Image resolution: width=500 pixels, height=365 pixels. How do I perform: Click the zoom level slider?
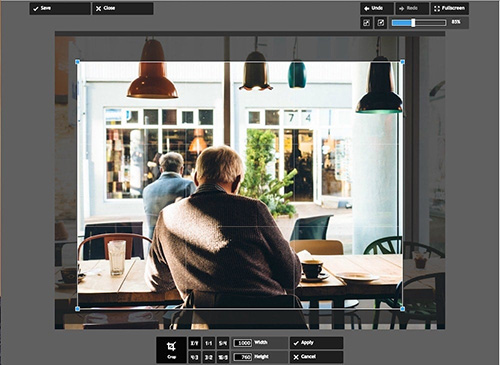419,23
